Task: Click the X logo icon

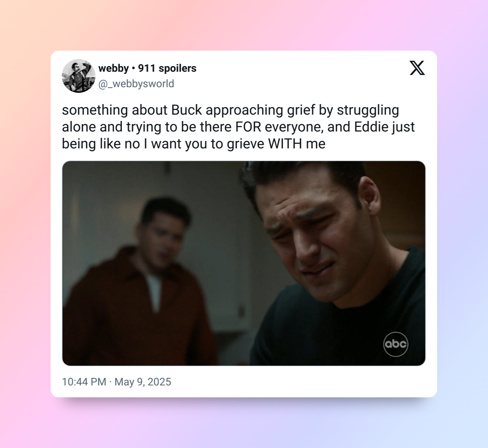Action: [417, 68]
